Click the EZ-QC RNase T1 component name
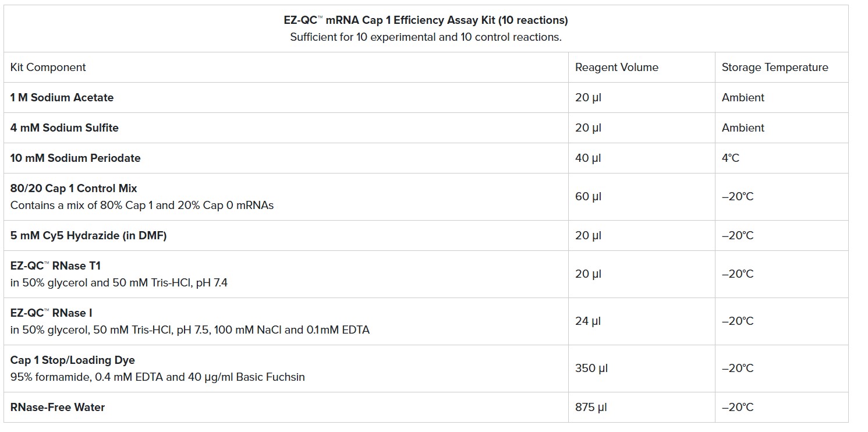Screen dimensions: 868x432 pyautogui.click(x=55, y=266)
